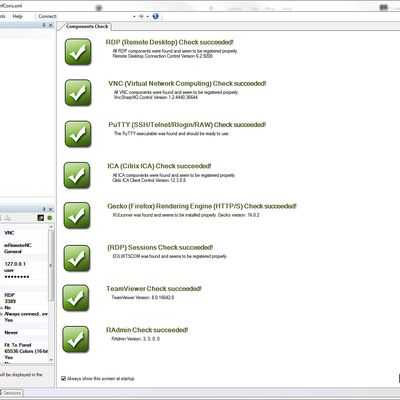Click the 'EOLWTSCOM was found' line

click(170, 256)
